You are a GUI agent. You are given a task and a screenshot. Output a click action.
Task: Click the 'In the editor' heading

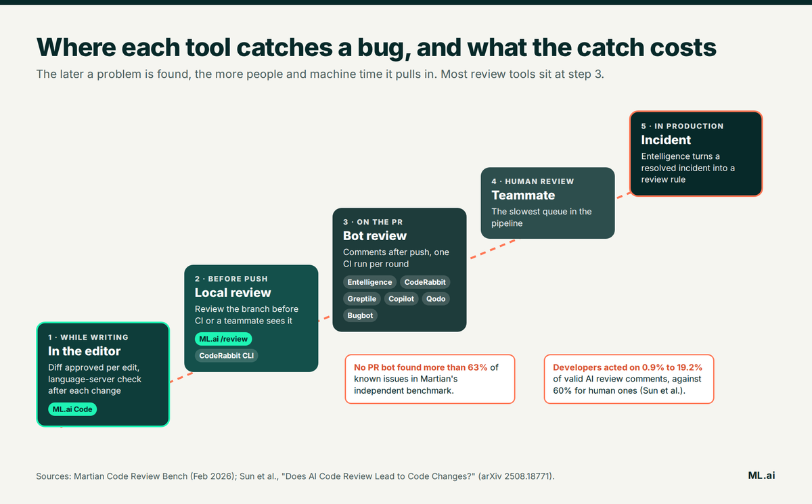click(x=85, y=351)
